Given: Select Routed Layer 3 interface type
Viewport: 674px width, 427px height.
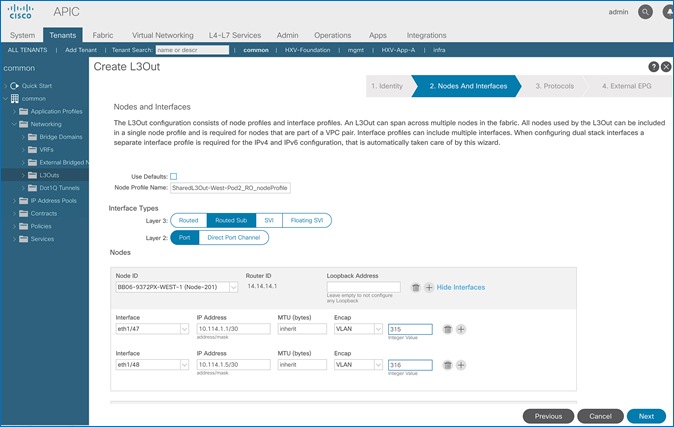Looking at the screenshot, I should [189, 220].
